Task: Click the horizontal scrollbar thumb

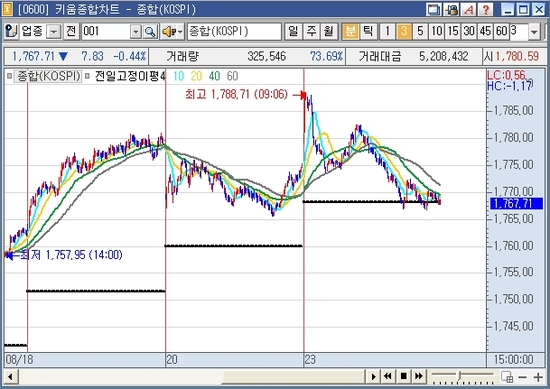Action: coord(294,377)
